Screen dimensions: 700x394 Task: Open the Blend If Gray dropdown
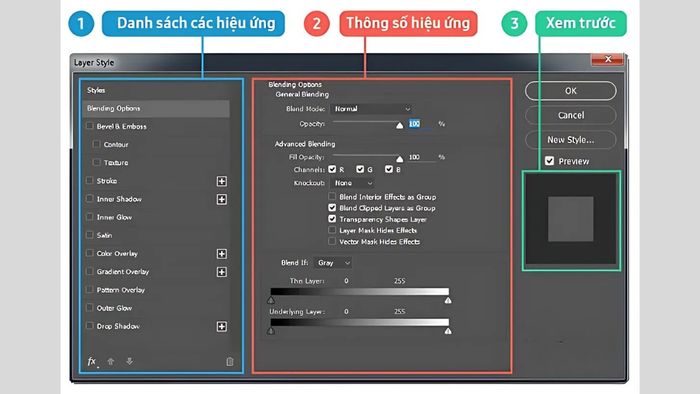coord(333,263)
